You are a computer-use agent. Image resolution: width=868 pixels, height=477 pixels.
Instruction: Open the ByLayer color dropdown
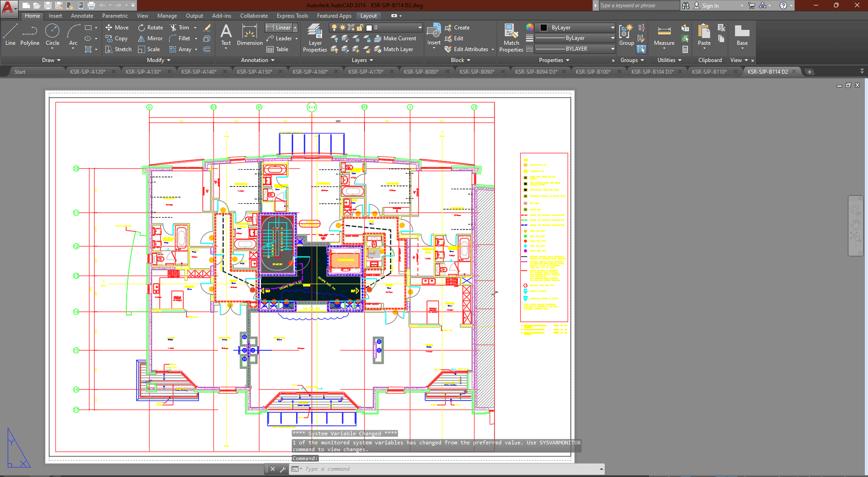click(612, 28)
